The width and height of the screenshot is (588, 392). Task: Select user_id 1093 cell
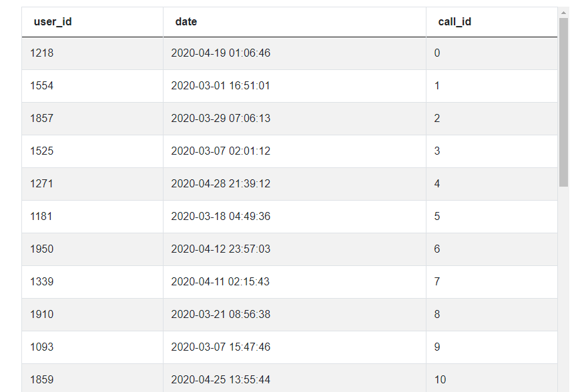(x=92, y=347)
